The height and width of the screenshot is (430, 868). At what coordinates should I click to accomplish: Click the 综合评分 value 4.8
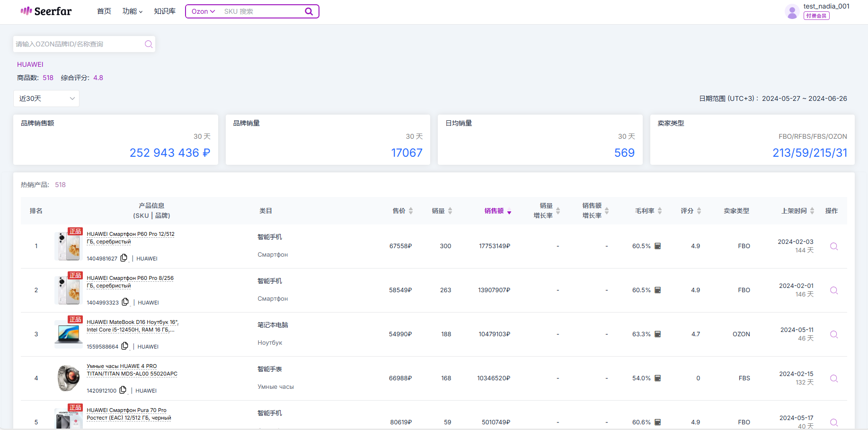[x=98, y=78]
